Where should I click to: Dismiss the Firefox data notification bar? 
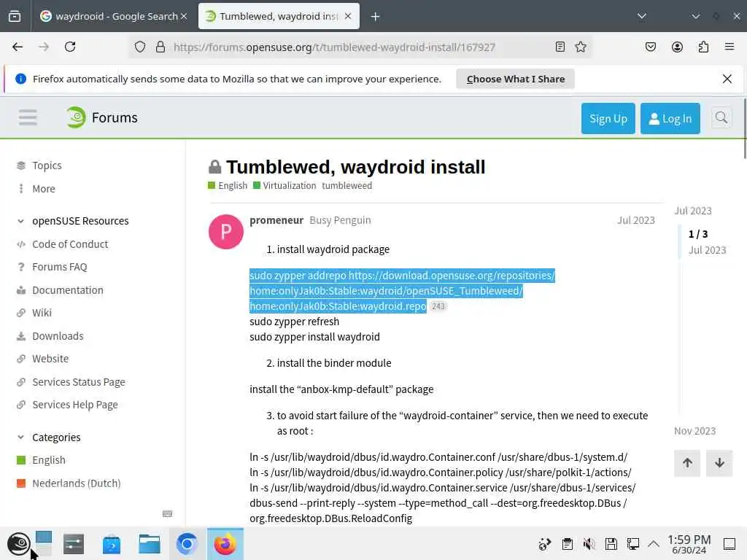[727, 79]
